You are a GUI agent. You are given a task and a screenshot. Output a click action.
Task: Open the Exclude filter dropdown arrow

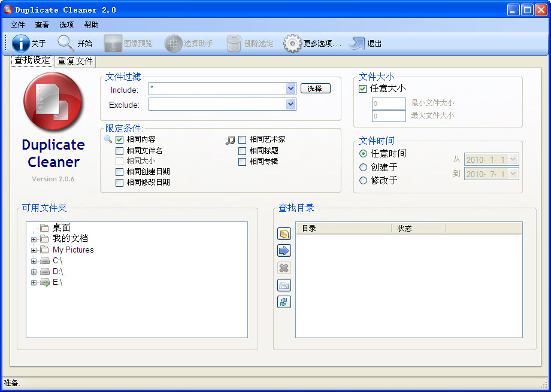point(290,104)
